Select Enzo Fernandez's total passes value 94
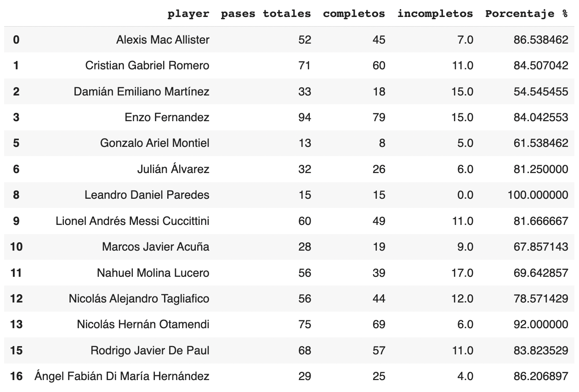The width and height of the screenshot is (579, 392). [x=305, y=118]
